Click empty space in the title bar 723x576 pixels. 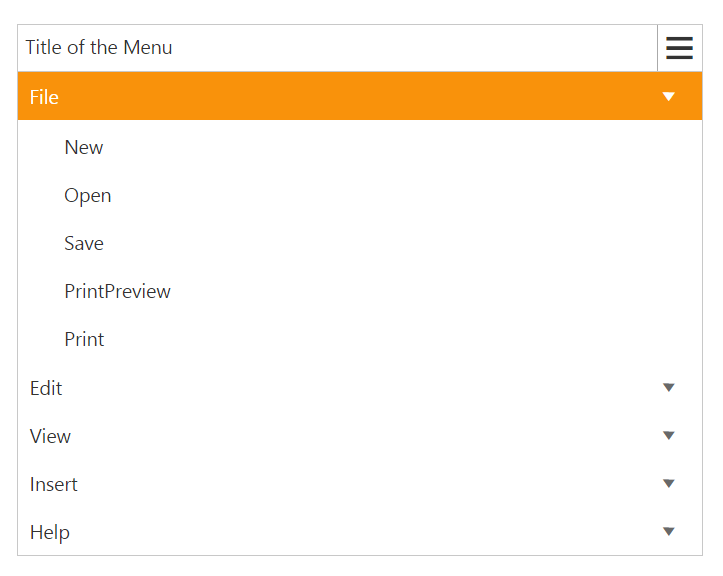420,48
